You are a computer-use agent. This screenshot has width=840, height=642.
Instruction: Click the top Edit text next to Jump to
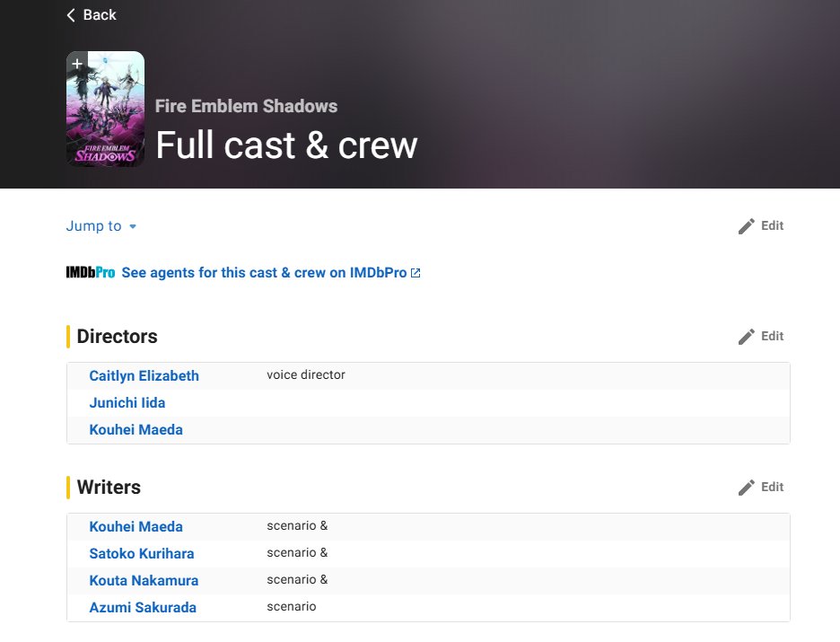click(x=772, y=225)
